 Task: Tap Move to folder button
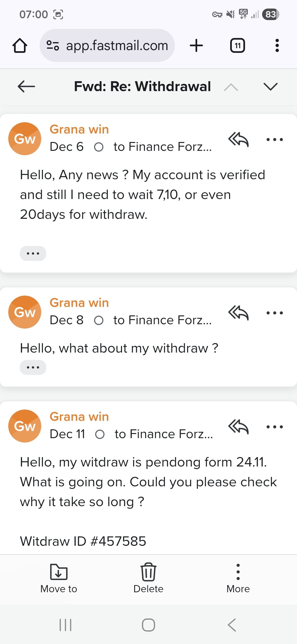59,578
